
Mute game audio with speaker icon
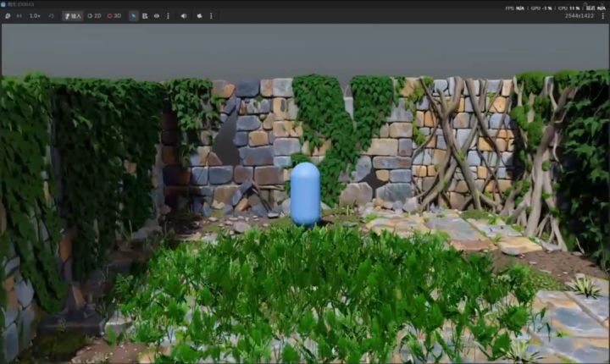point(184,16)
